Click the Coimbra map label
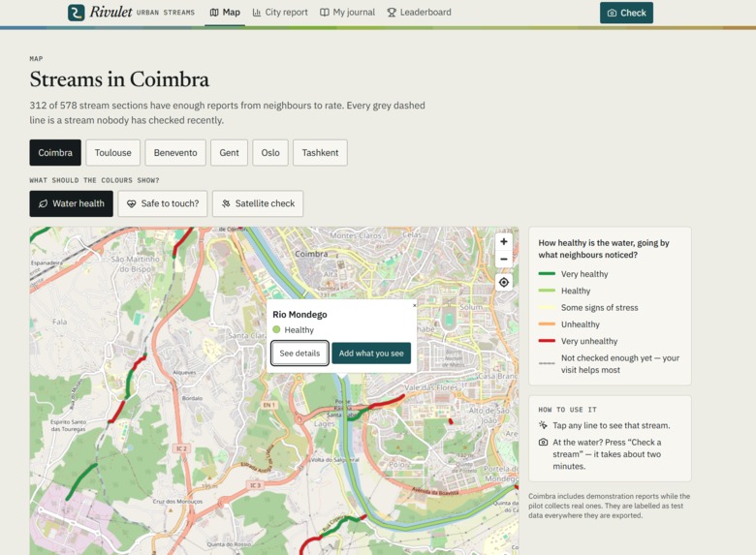Image resolution: width=756 pixels, height=555 pixels. (311, 254)
